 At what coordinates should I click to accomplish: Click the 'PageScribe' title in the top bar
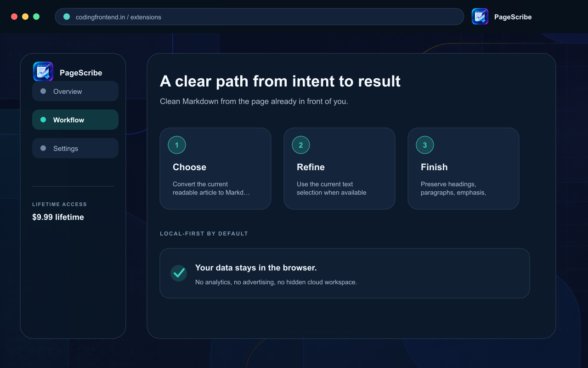pos(513,17)
